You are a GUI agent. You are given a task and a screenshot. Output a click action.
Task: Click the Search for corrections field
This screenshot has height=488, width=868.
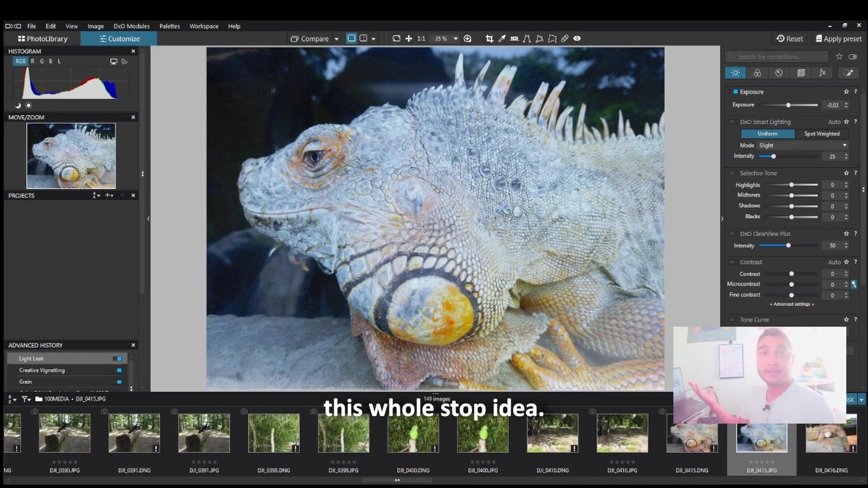[x=776, y=56]
